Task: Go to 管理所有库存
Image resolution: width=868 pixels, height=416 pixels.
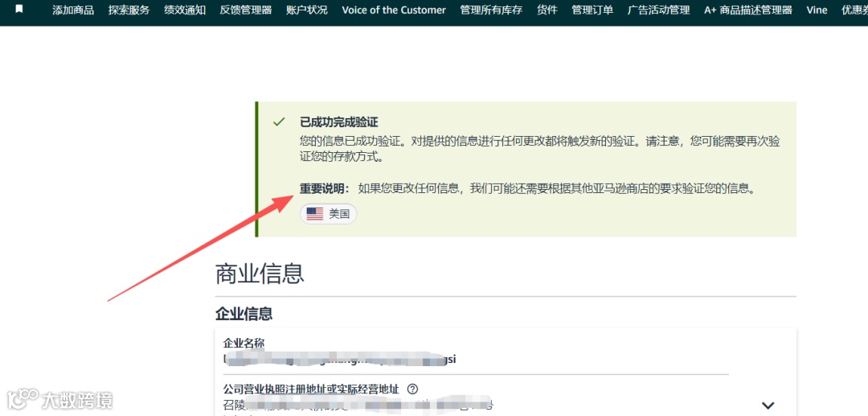Action: point(491,10)
